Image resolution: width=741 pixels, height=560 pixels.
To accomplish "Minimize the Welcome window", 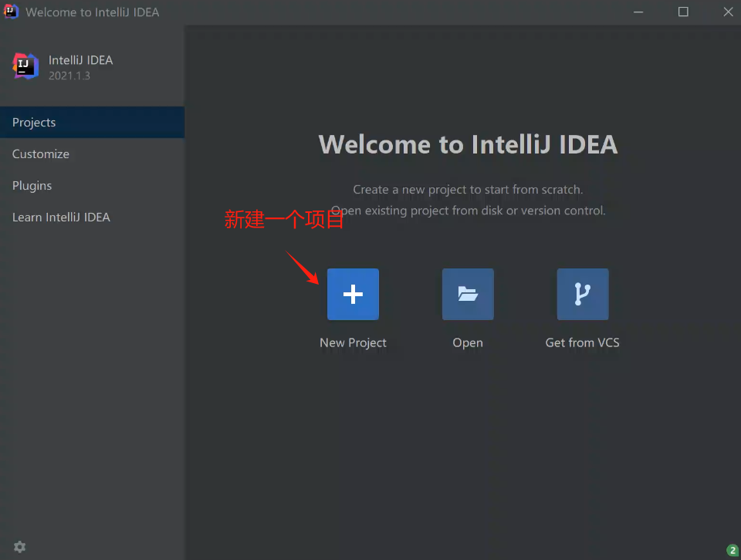I will pyautogui.click(x=638, y=12).
